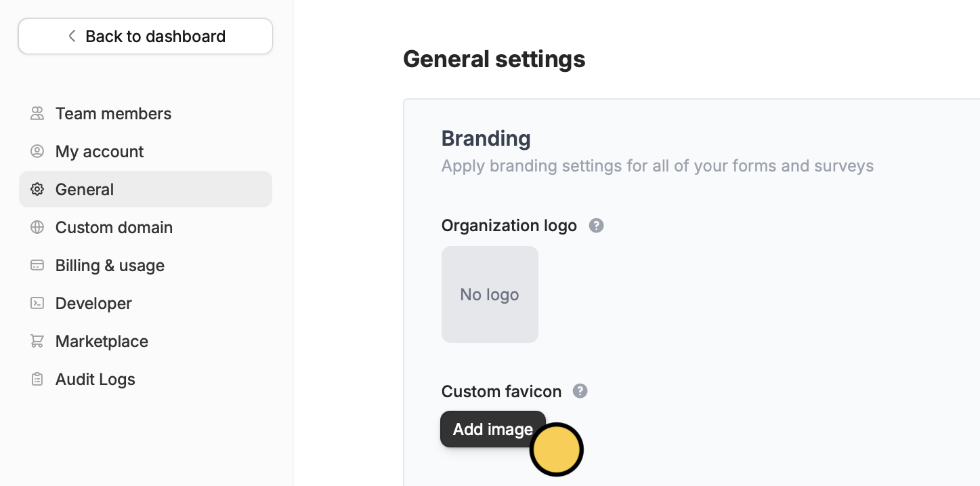Click the Team members people icon
The image size is (980, 486).
click(37, 113)
